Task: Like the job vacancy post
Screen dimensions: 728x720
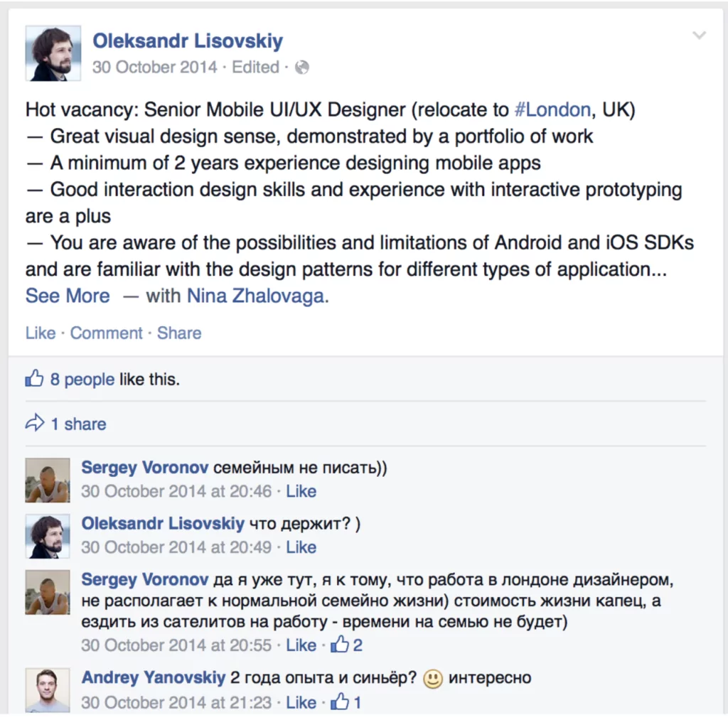Action: pyautogui.click(x=40, y=333)
